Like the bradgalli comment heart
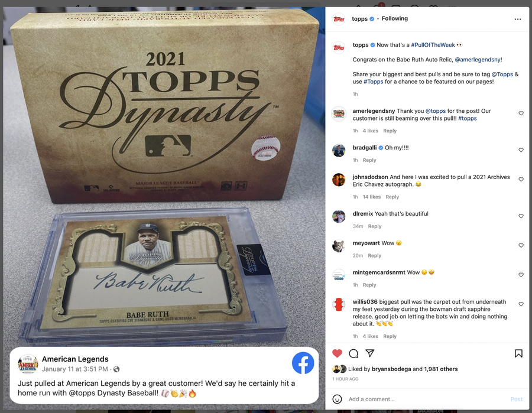Image resolution: width=532 pixels, height=413 pixels. pyautogui.click(x=521, y=150)
